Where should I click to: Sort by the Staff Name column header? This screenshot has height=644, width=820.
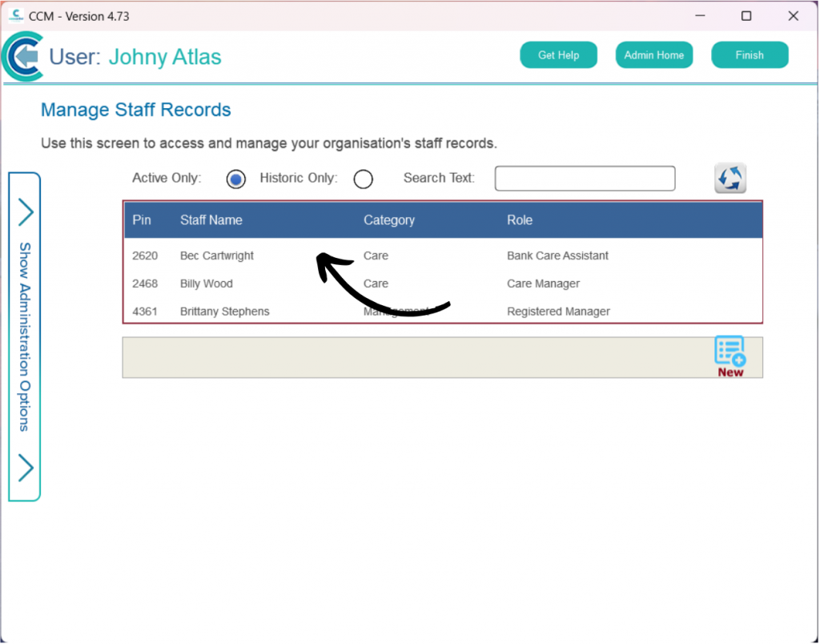click(211, 220)
